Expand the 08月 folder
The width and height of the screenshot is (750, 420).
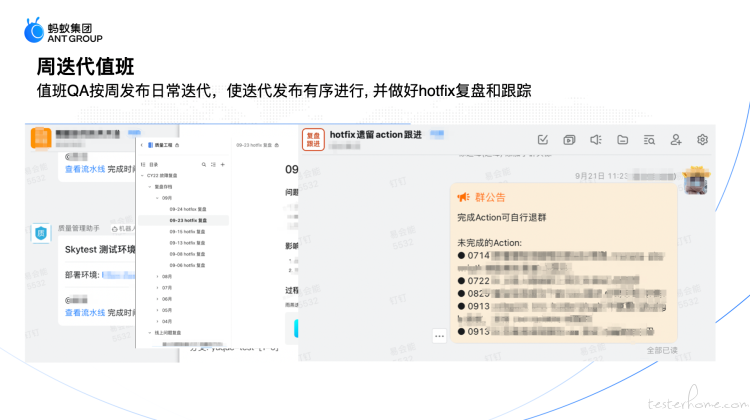tap(157, 276)
